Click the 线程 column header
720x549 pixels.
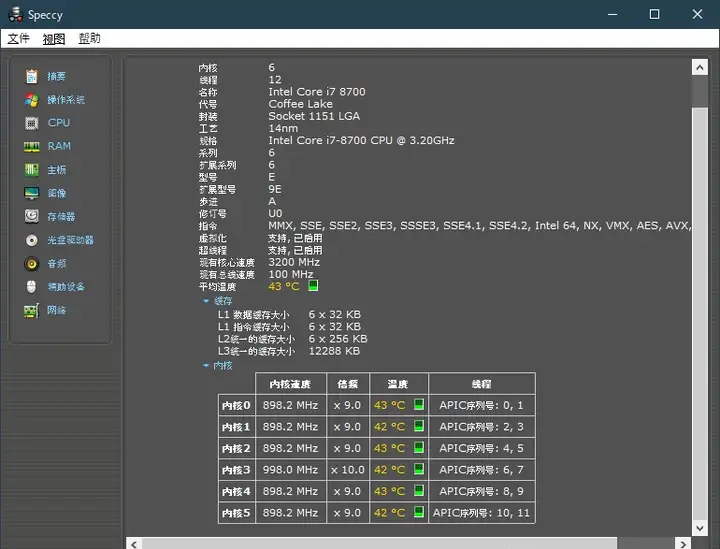click(482, 384)
